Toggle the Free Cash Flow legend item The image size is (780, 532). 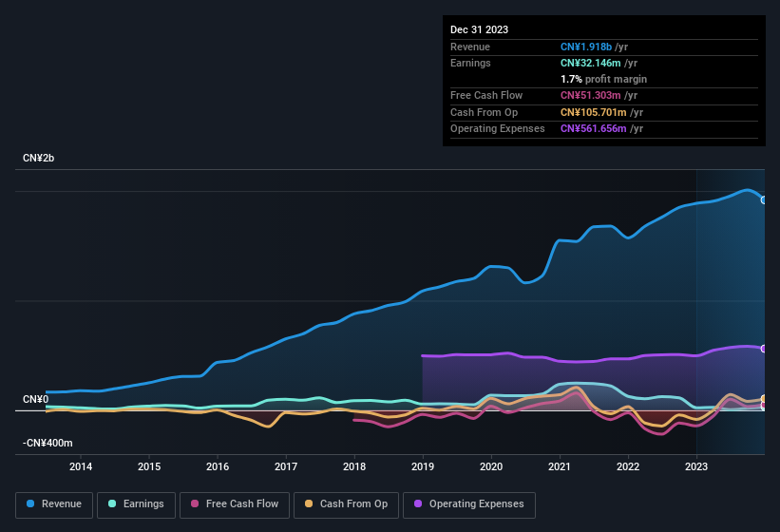(x=235, y=504)
